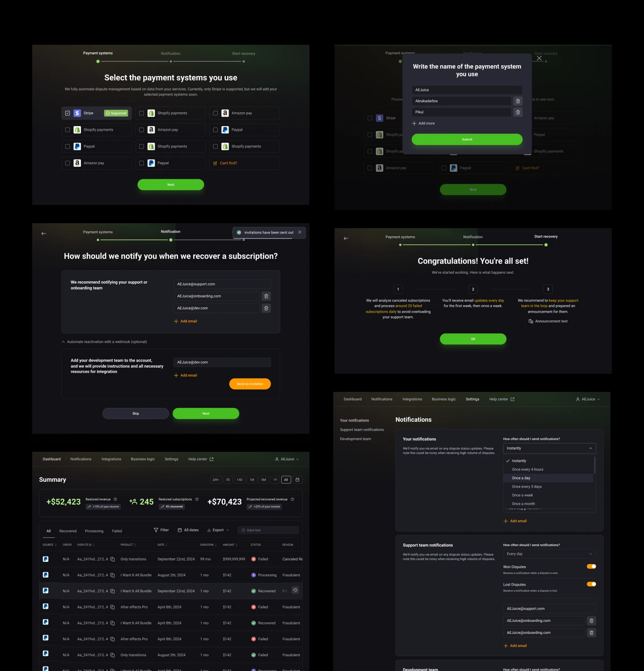Open AEJuice account menu on the Summary dashboard
The height and width of the screenshot is (671, 644).
pos(287,459)
